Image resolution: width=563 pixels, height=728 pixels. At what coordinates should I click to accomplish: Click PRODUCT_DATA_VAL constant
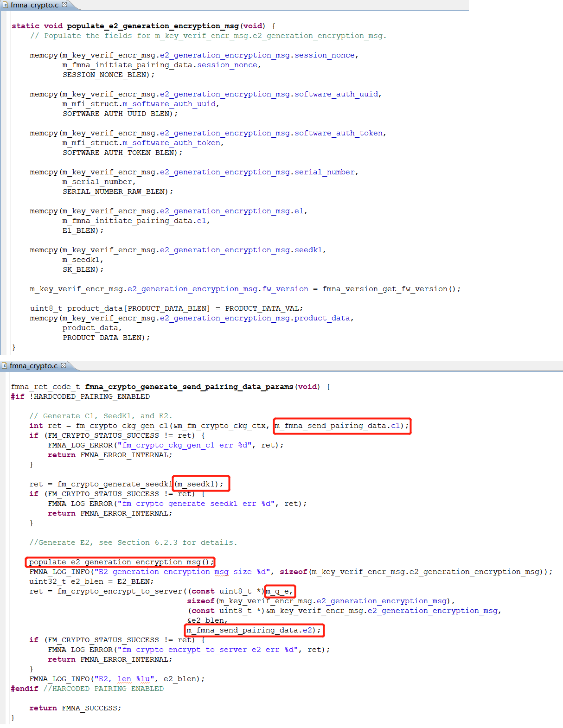[x=262, y=308]
